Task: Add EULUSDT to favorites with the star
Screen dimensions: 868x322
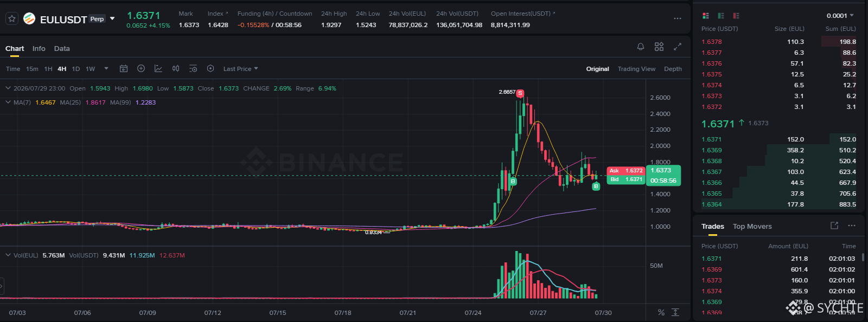Action: [12, 18]
